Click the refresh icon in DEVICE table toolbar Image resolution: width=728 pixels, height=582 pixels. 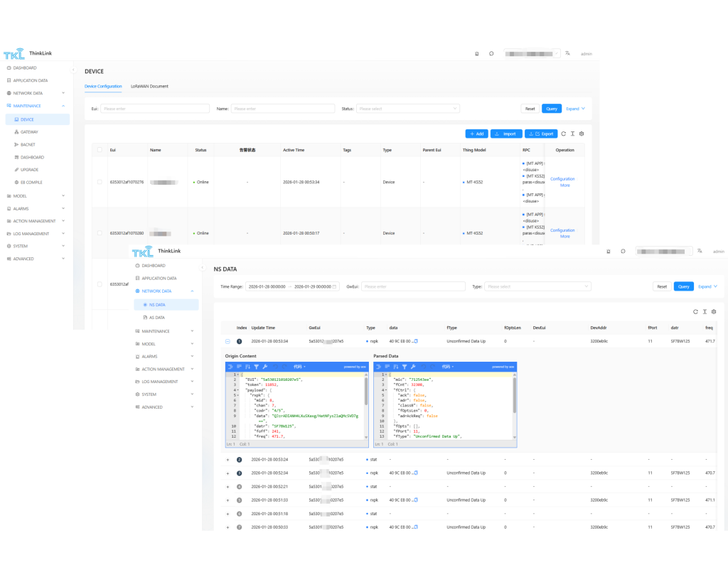(x=563, y=134)
